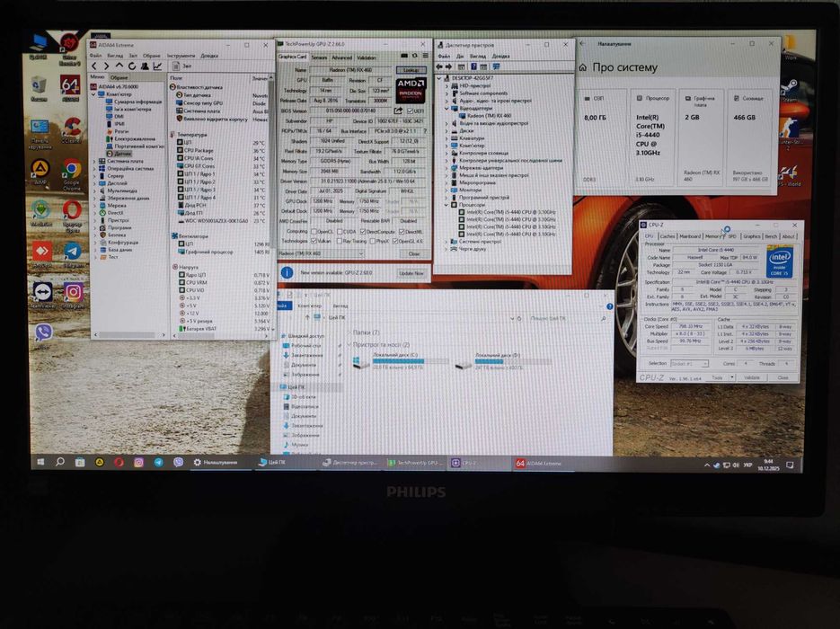Expand Диски node in Device Manager
840x629 pixels.
(x=447, y=130)
